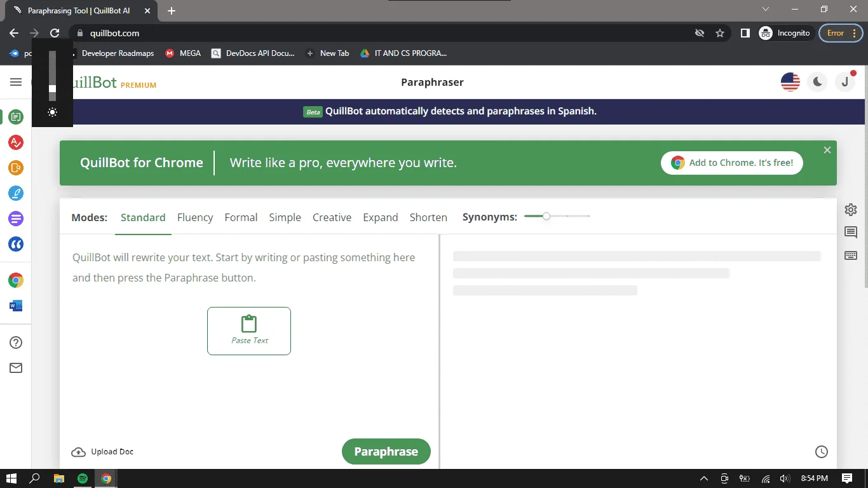Open the keyboard hotkeys icon
This screenshot has width=868, height=488.
coord(851,255)
